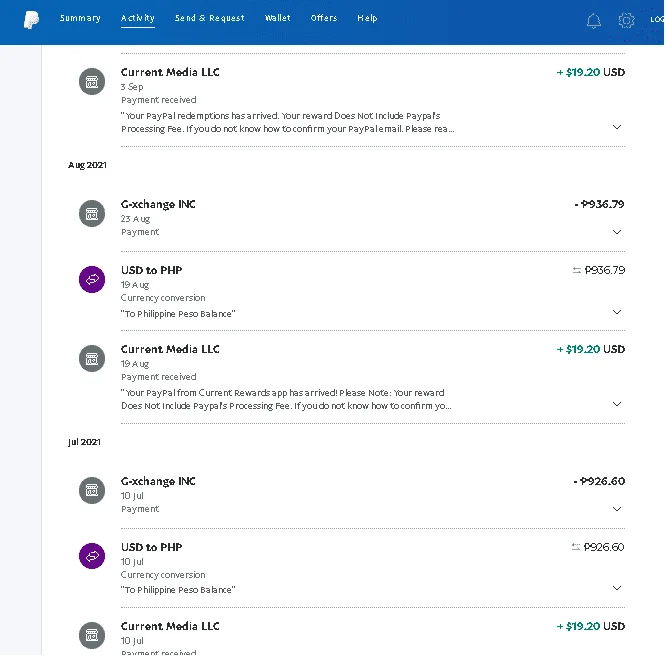The height and width of the screenshot is (659, 665).
Task: Click merchant icon for Current Media LLC 3 Sep
Action: 92,81
